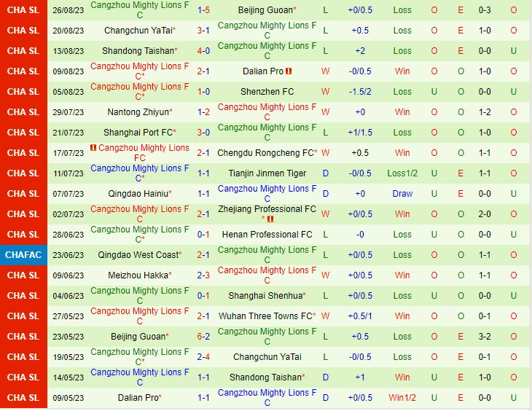This screenshot has height=411, width=532.
Task: Select the +0.5/1 handicap in the Wuhan Three Towns row
Action: click(360, 316)
